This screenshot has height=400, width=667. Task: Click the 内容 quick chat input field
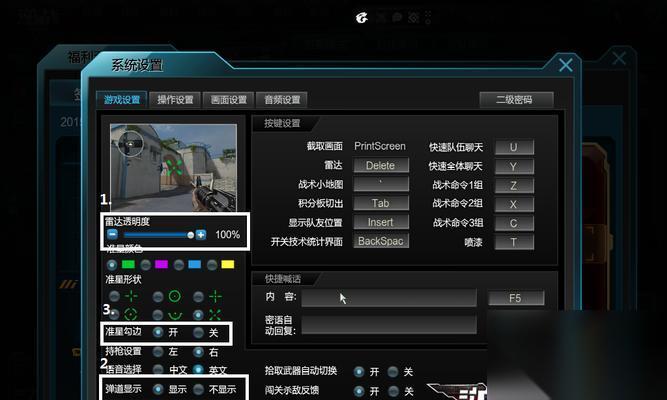click(389, 297)
